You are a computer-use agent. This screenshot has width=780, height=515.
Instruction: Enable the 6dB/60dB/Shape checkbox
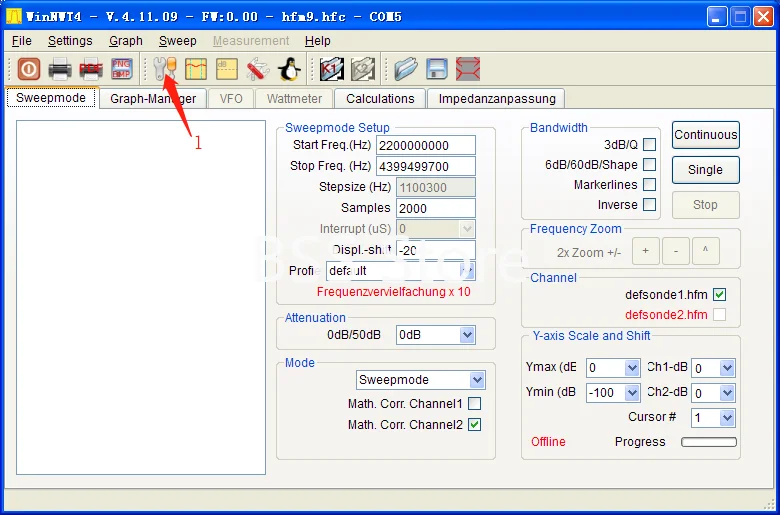pos(649,165)
